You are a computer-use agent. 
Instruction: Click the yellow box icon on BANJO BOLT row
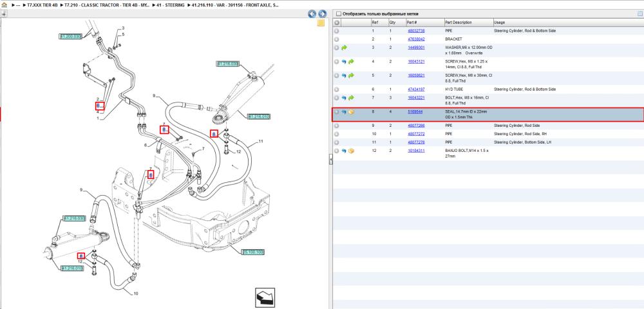[351, 151]
